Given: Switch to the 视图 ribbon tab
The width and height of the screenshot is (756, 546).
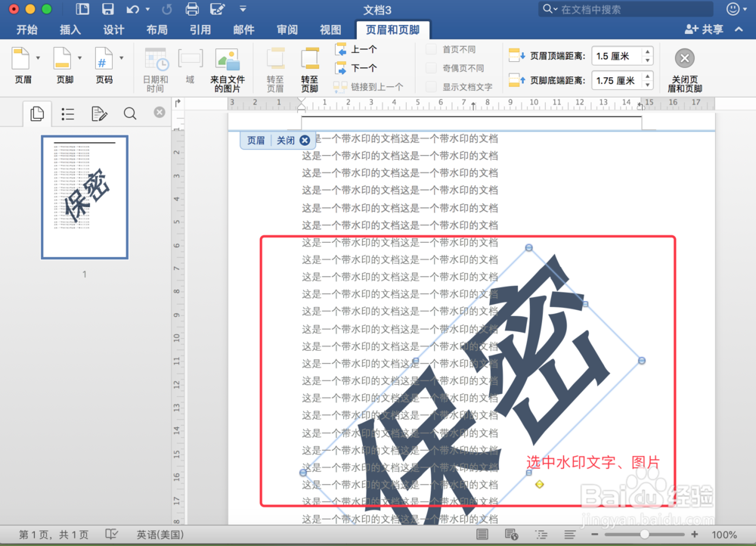Looking at the screenshot, I should click(330, 30).
